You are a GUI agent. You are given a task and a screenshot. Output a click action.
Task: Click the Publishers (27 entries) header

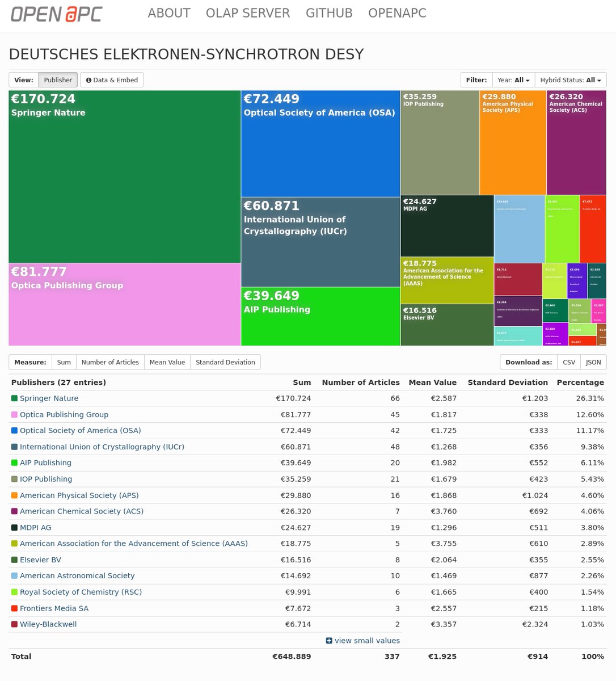(x=59, y=382)
